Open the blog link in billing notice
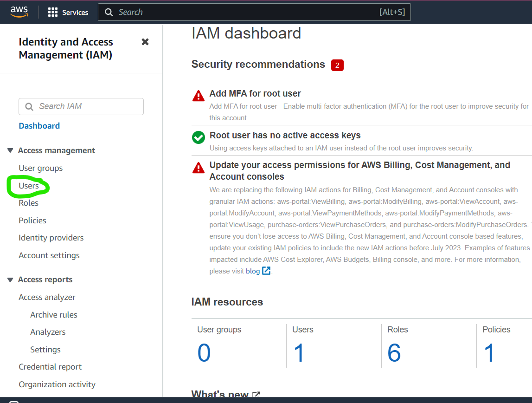The height and width of the screenshot is (403, 532). 253,271
